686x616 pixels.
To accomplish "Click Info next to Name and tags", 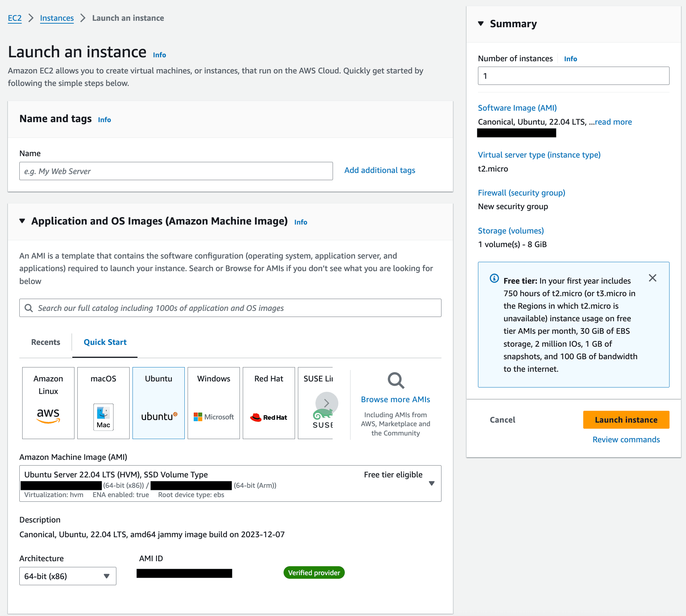I will tap(105, 120).
